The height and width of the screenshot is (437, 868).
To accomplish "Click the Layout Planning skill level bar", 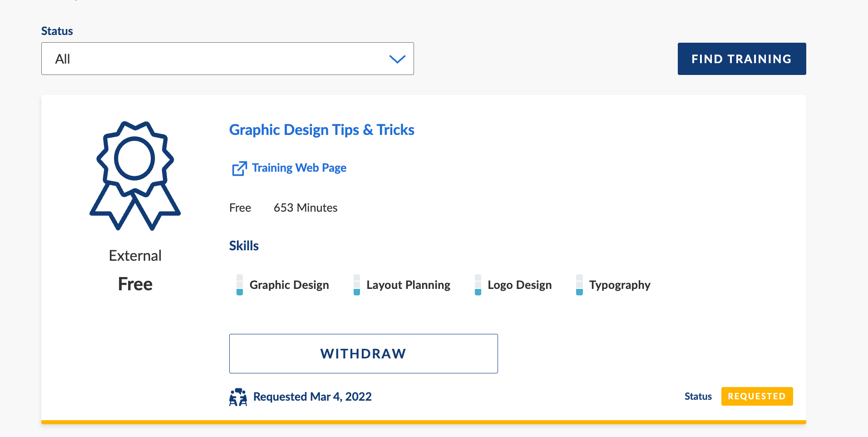I will click(x=357, y=285).
